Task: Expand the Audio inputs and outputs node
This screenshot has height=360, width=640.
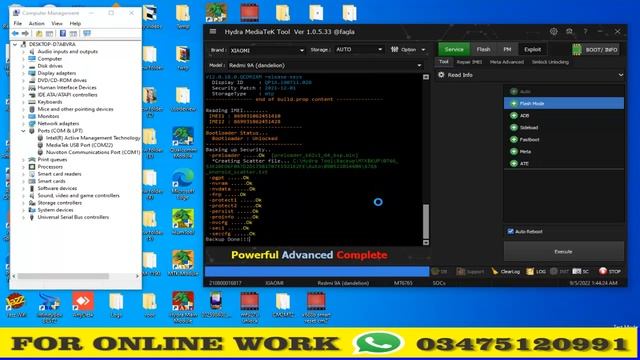Action: click(24, 52)
